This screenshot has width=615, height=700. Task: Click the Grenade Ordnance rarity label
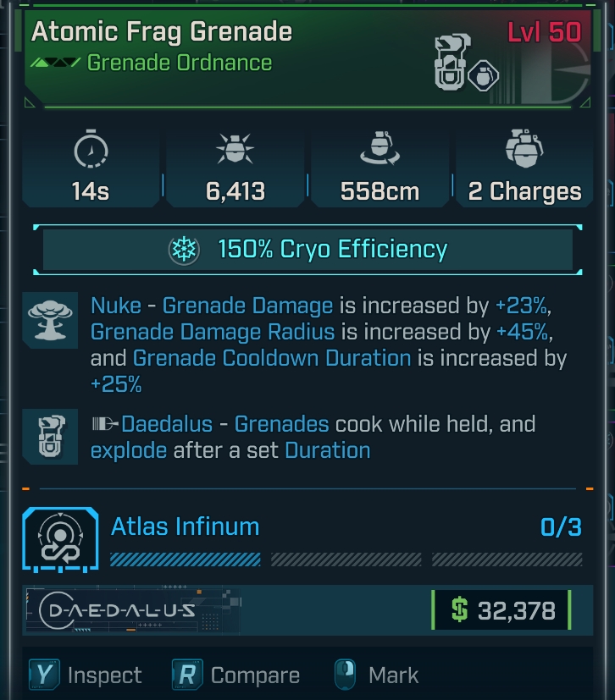click(179, 63)
